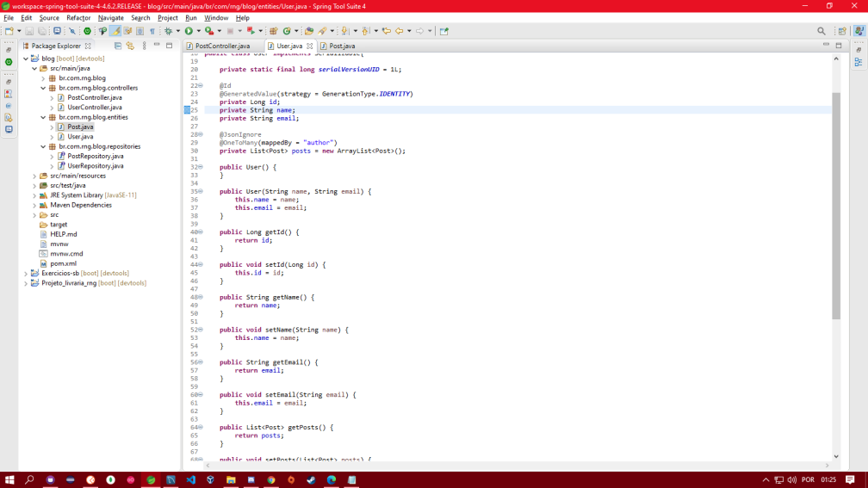Click the Debug bug icon in toolbar

(x=169, y=31)
